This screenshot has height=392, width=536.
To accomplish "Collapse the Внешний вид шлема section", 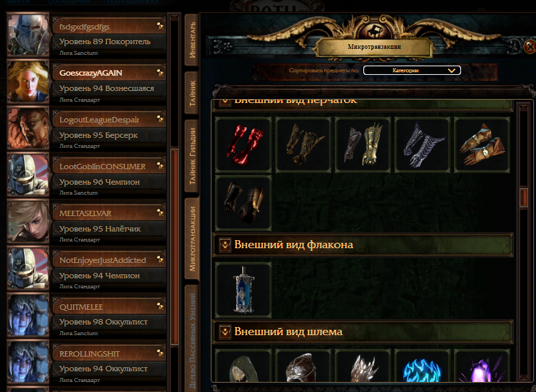I will pos(225,332).
